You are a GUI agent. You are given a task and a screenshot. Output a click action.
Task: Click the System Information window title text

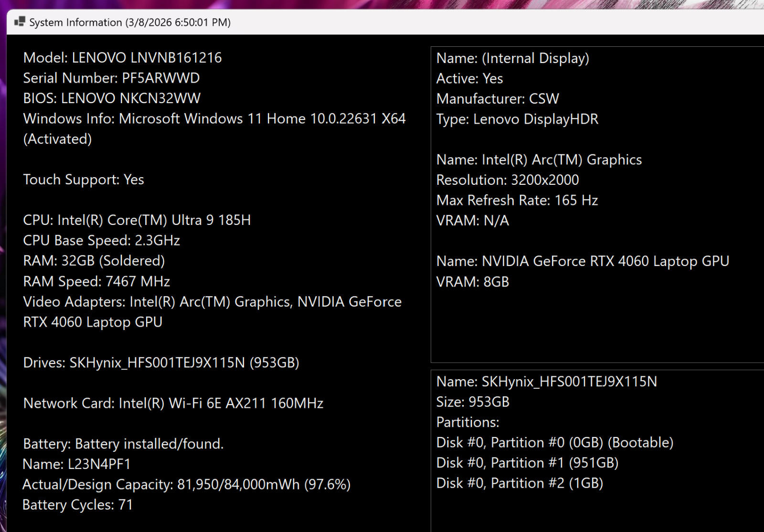coord(130,22)
